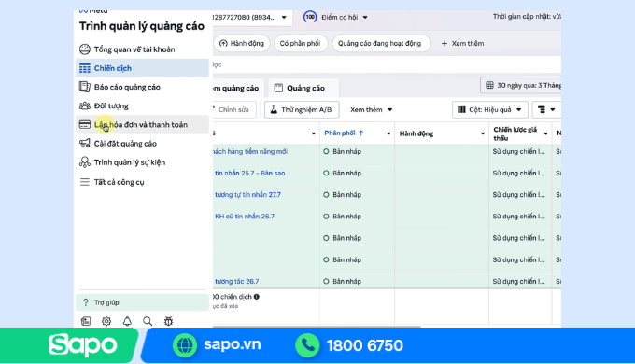Open Cột: Hiệu quả columns dropdown

tap(490, 110)
